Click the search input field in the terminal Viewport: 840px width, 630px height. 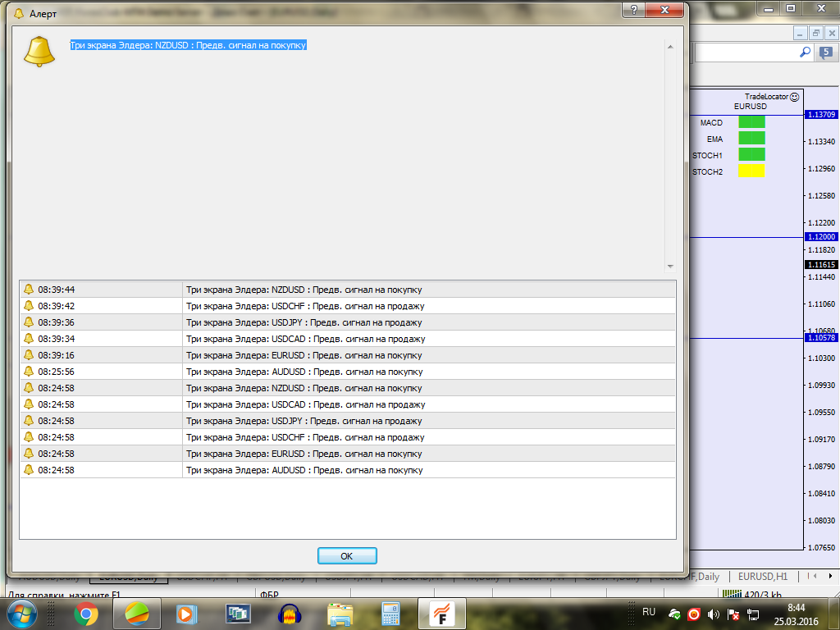(x=747, y=52)
